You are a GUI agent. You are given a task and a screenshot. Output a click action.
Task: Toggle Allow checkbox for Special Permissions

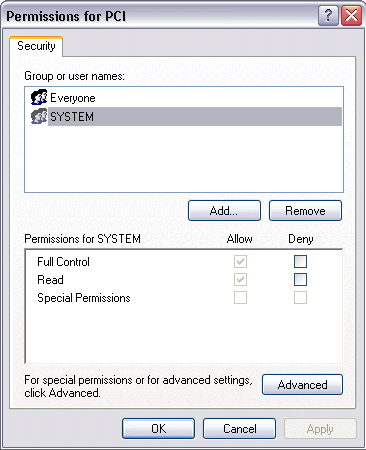click(240, 297)
